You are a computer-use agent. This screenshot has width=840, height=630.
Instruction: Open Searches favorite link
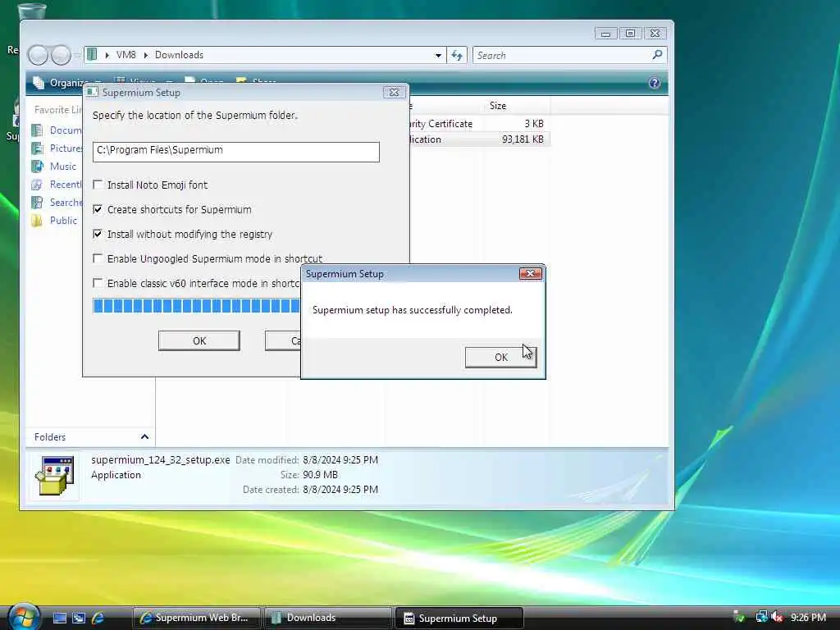(66, 203)
